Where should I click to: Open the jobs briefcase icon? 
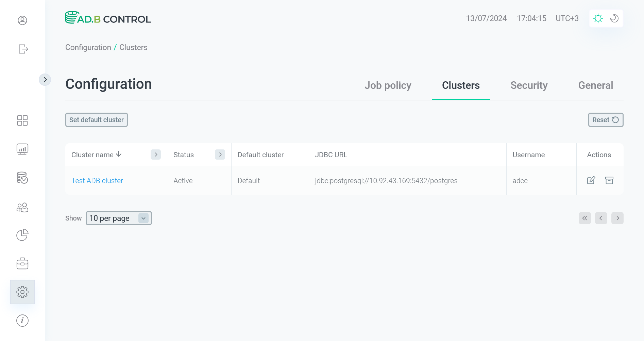(22, 263)
